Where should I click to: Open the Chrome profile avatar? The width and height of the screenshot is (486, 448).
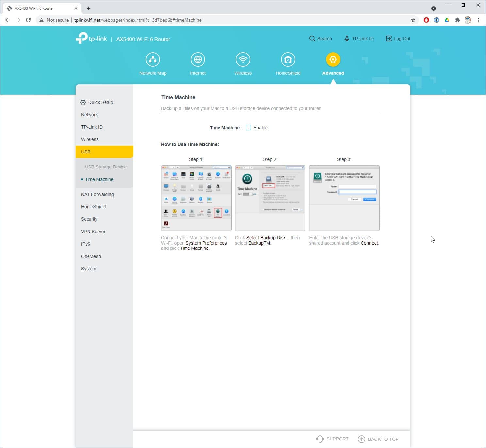[468, 20]
